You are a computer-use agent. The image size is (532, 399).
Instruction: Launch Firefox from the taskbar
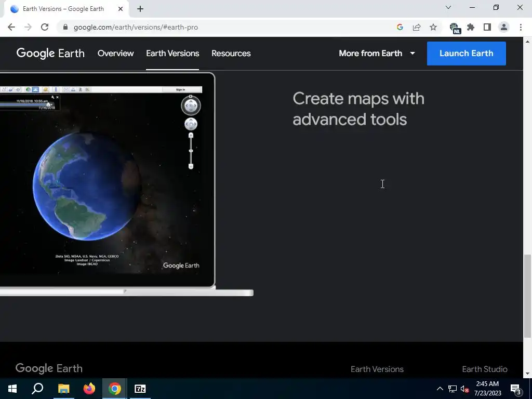click(x=89, y=389)
